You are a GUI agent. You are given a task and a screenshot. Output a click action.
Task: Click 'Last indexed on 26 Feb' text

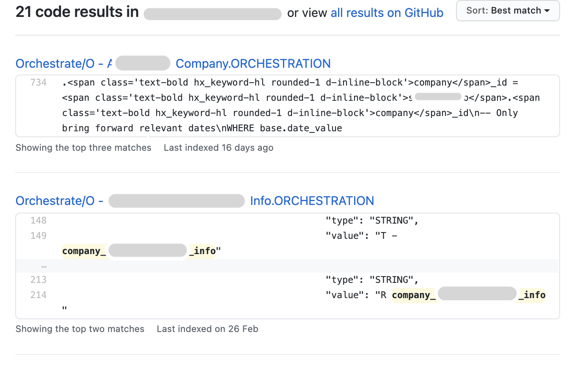click(x=207, y=329)
